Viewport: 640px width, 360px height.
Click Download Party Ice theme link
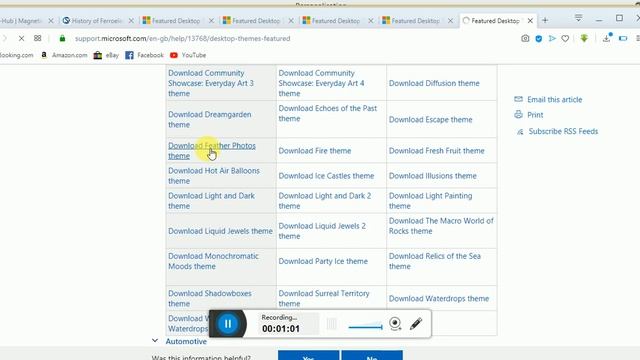click(x=323, y=261)
